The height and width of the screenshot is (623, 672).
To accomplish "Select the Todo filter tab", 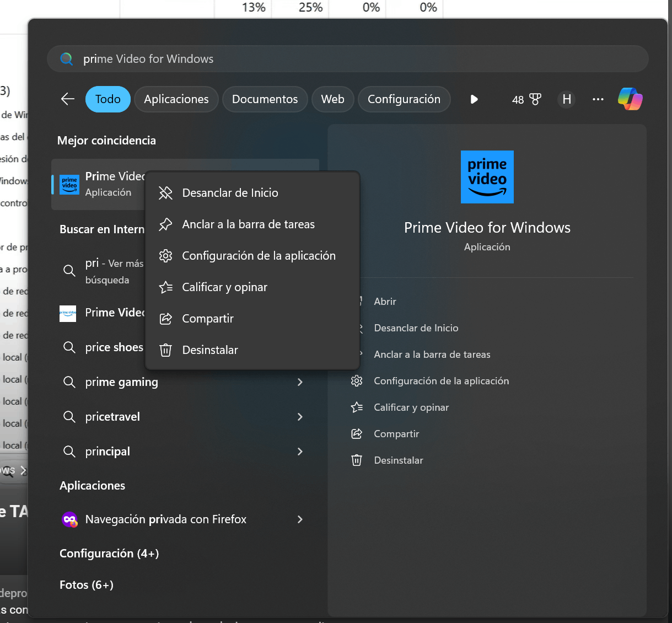I will tap(108, 99).
